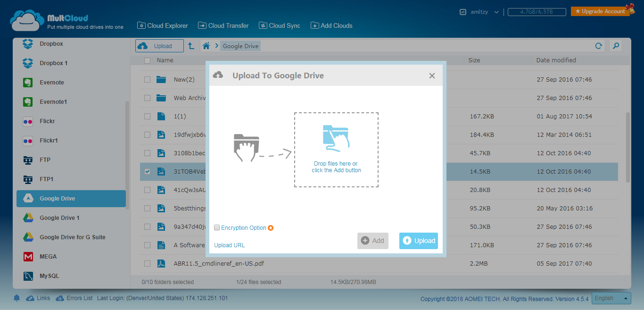644x310 pixels.
Task: Check the ABR11.5_cmdlineref_en-US.pdf checkbox
Action: click(147, 264)
